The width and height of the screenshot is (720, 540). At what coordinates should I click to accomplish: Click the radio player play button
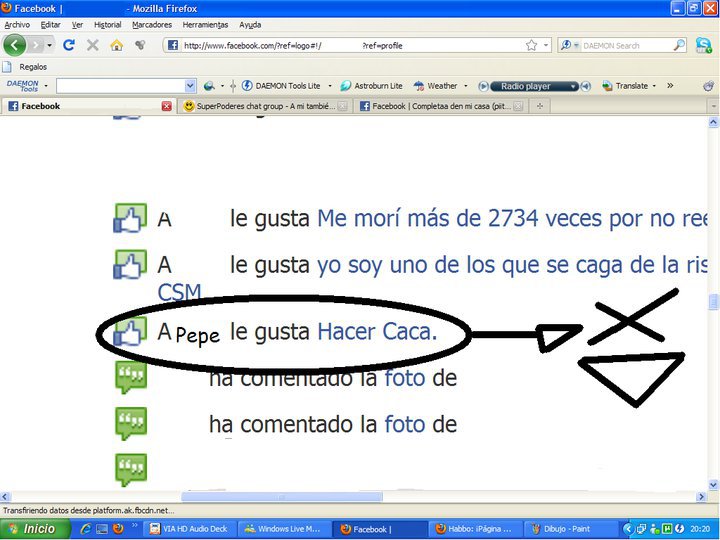tap(483, 86)
